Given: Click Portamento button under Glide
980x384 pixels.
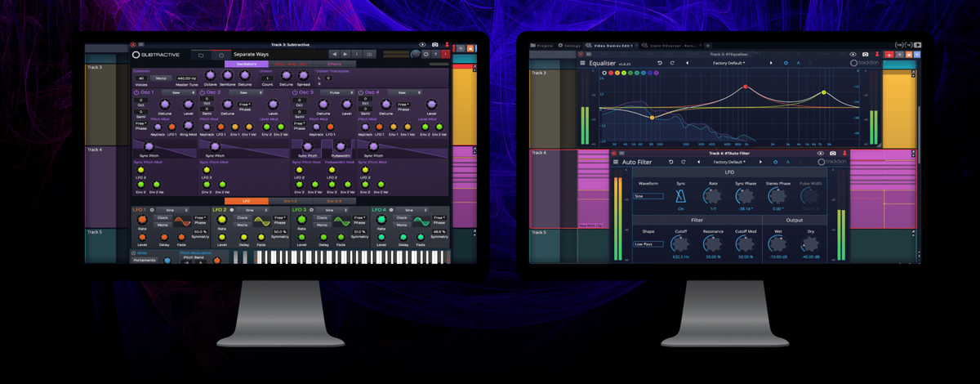Looking at the screenshot, I should click(x=145, y=261).
